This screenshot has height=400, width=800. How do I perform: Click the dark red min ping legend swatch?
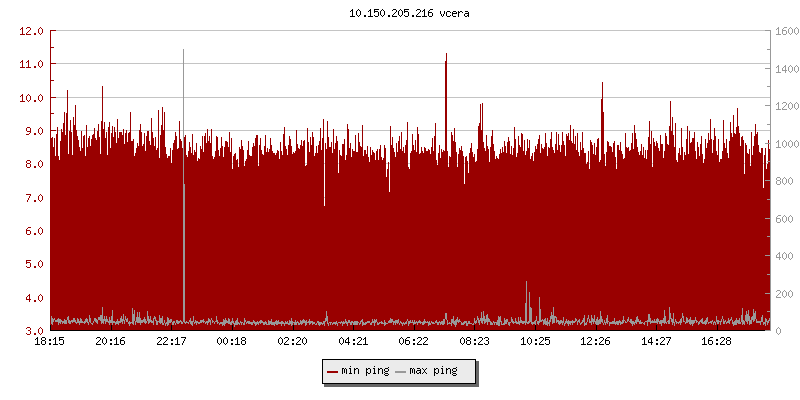point(333,371)
